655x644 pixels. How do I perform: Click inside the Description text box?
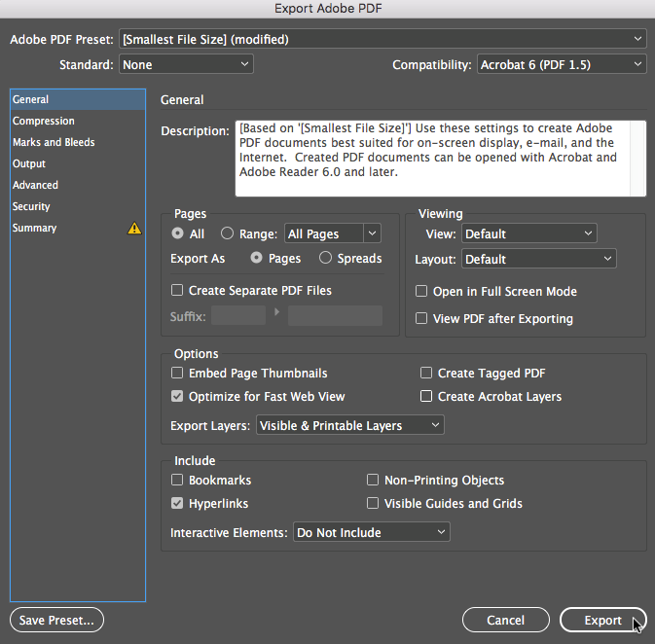point(440,159)
